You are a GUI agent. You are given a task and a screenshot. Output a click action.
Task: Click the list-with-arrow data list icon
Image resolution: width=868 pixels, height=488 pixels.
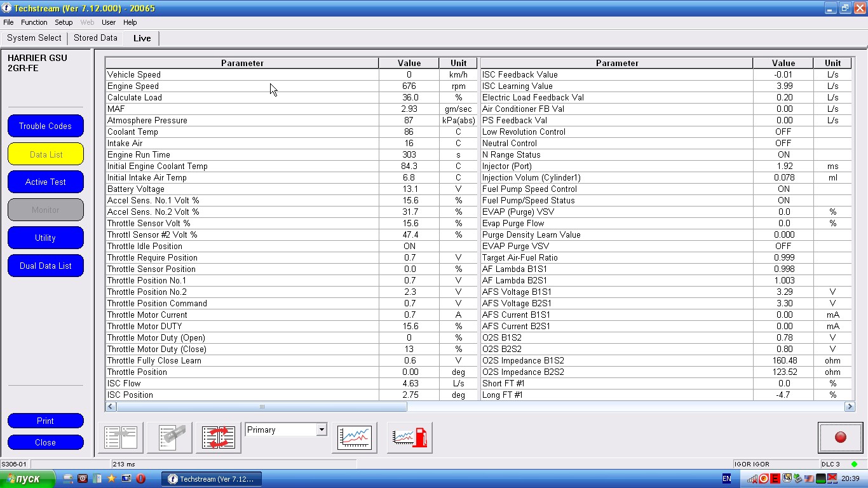click(x=121, y=437)
